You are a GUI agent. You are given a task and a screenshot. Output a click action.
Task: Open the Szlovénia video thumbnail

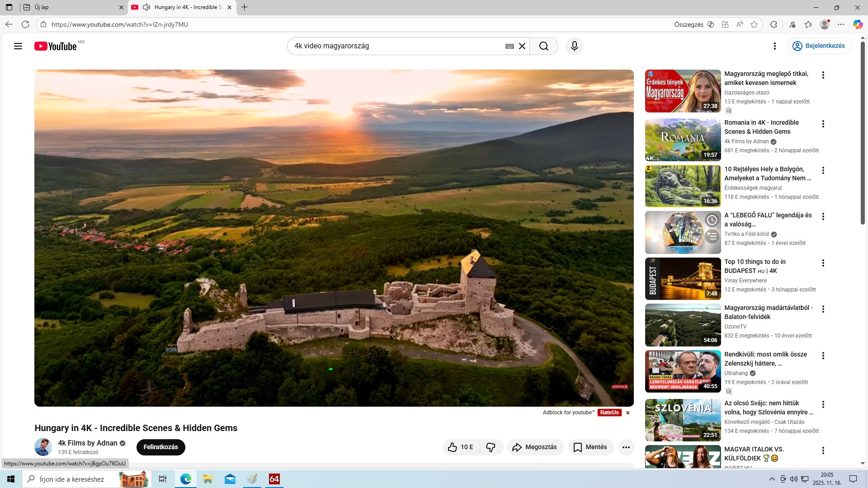tap(683, 420)
